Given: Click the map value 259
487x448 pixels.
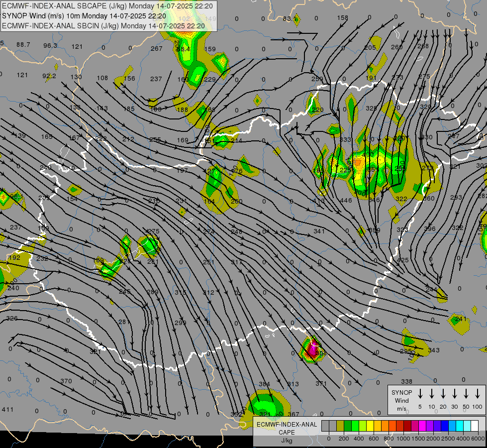Looking at the screenshot, I should (x=317, y=79).
